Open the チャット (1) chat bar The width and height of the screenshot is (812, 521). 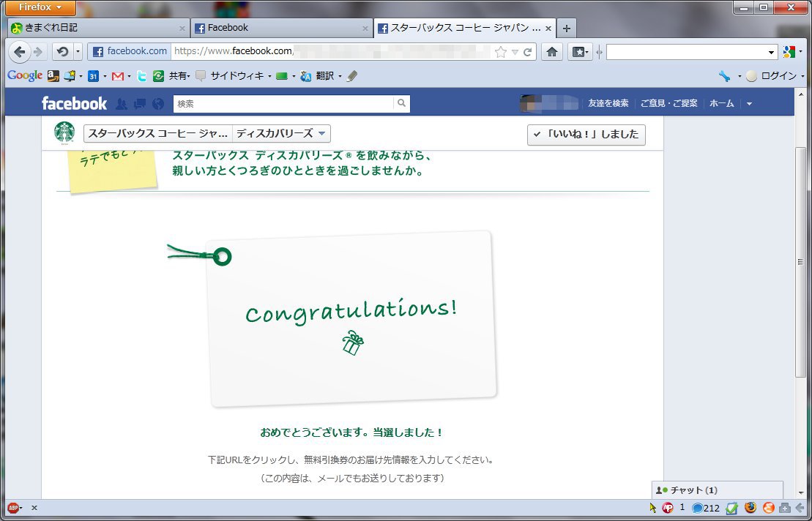point(718,490)
